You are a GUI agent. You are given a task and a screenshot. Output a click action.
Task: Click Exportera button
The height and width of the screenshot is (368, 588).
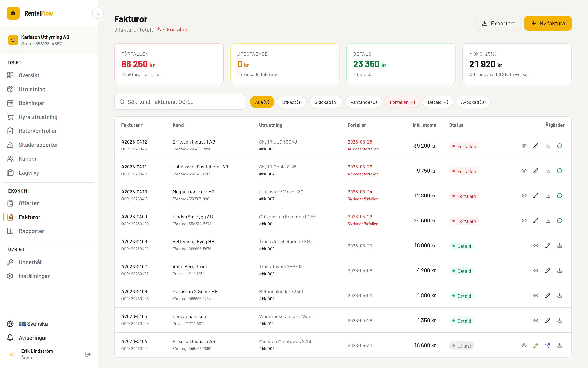tap(499, 23)
